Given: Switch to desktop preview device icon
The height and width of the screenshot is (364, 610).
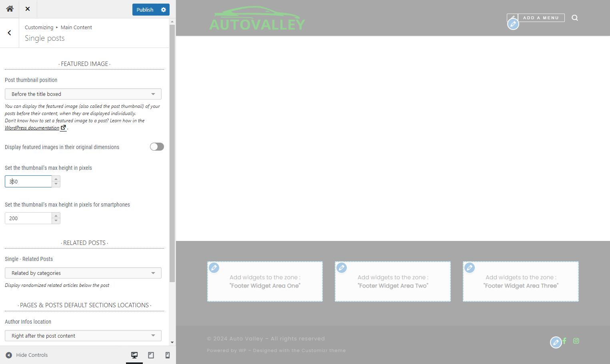Looking at the screenshot, I should coord(134,355).
